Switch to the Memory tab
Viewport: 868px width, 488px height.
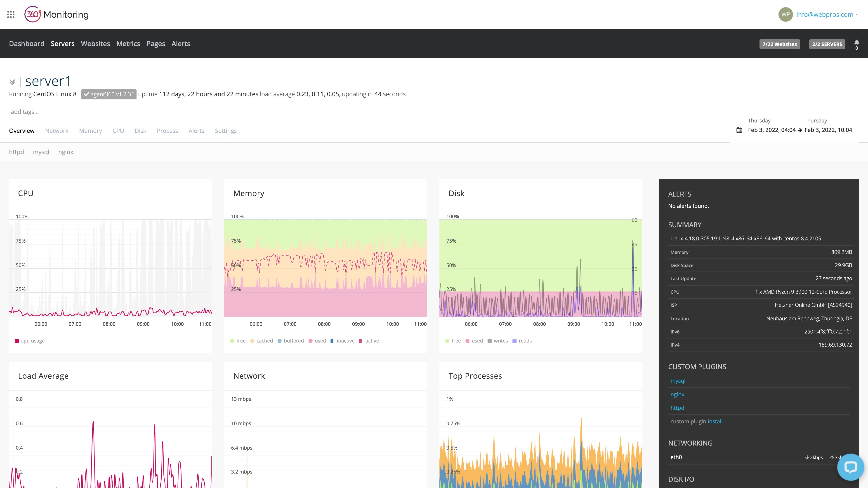point(90,131)
